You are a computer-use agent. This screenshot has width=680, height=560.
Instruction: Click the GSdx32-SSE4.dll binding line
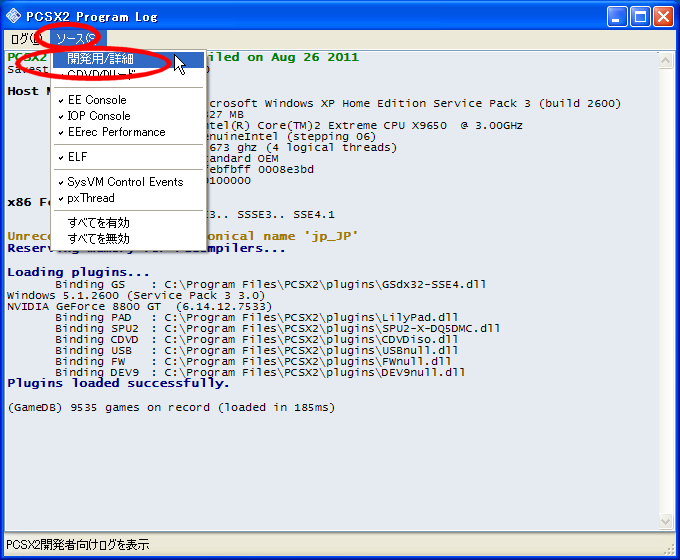270,285
